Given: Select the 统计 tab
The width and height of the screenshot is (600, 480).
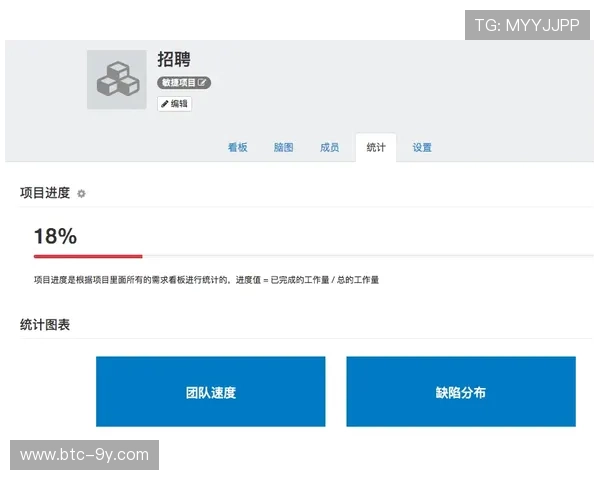Looking at the screenshot, I should (376, 147).
